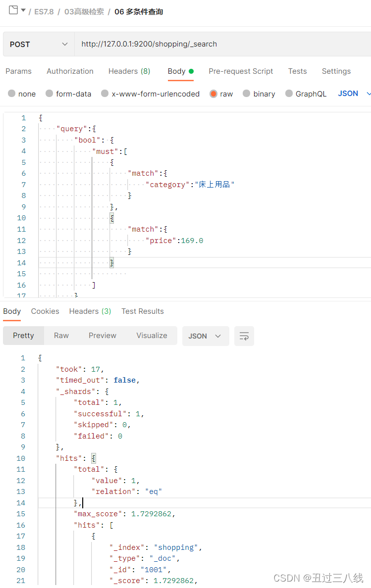Click the "took": 17 response line
The height and width of the screenshot is (588, 371).
pyautogui.click(x=80, y=369)
